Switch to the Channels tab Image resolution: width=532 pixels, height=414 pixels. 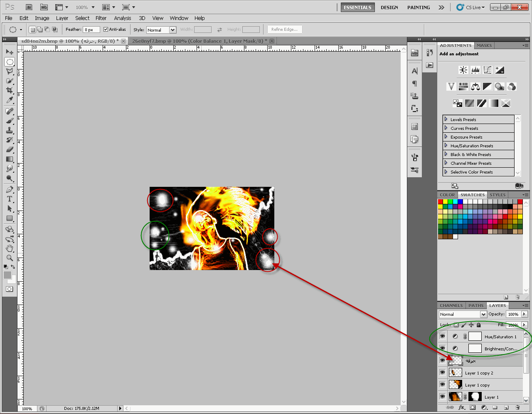pyautogui.click(x=451, y=305)
